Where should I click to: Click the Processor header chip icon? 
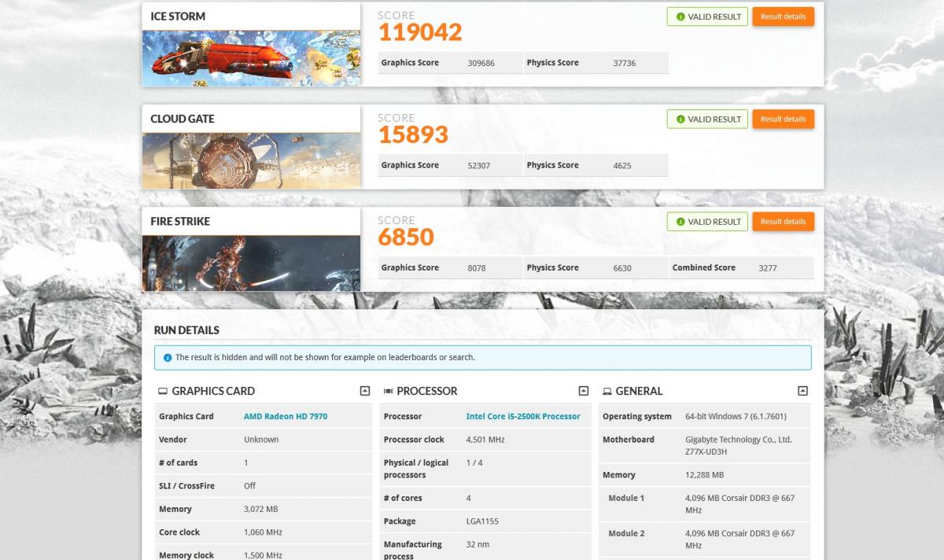tap(388, 391)
